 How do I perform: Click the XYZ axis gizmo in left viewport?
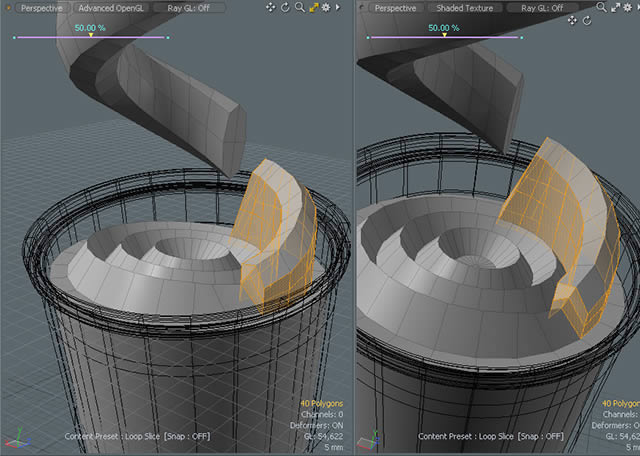[16, 439]
